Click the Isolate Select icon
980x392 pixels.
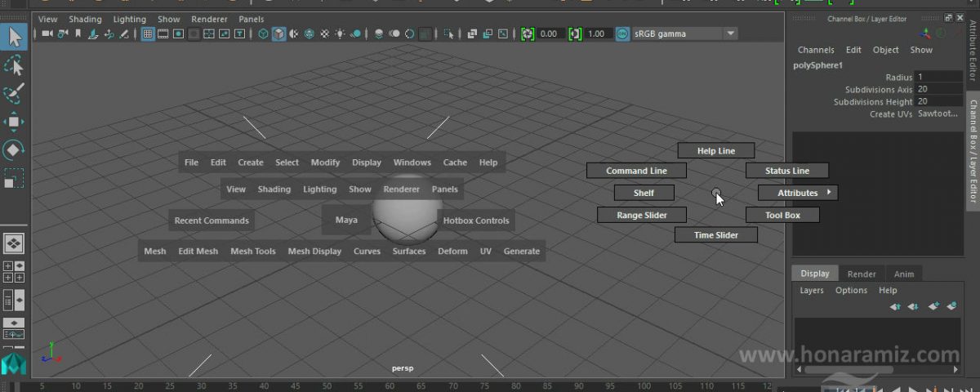pyautogui.click(x=448, y=33)
